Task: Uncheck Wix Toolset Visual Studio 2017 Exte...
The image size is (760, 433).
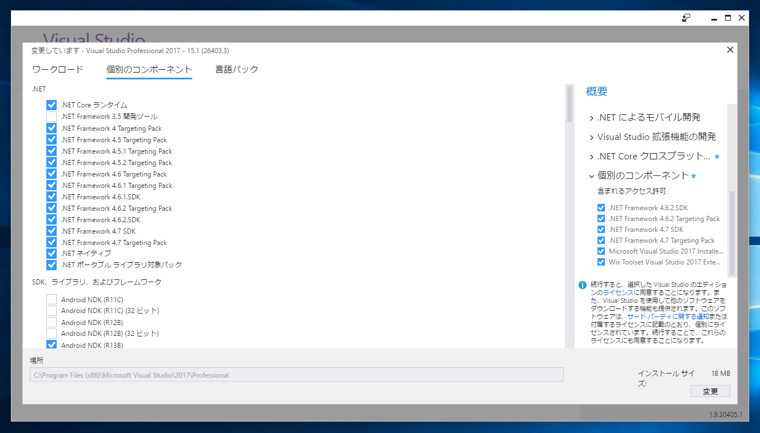Action: click(x=601, y=262)
